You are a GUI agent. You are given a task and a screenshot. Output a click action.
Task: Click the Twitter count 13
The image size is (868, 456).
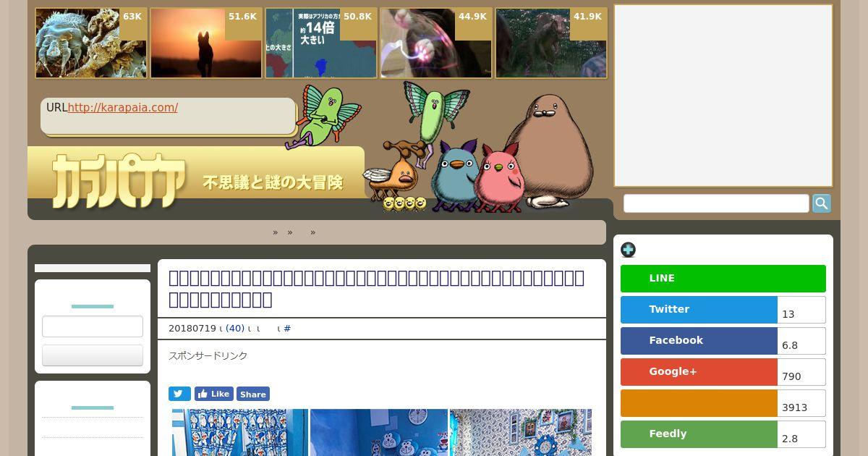tap(801, 310)
